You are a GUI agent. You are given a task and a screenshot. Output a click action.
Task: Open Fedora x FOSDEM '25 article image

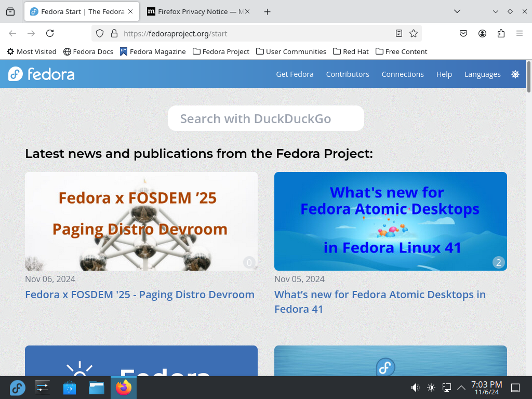[x=141, y=221]
